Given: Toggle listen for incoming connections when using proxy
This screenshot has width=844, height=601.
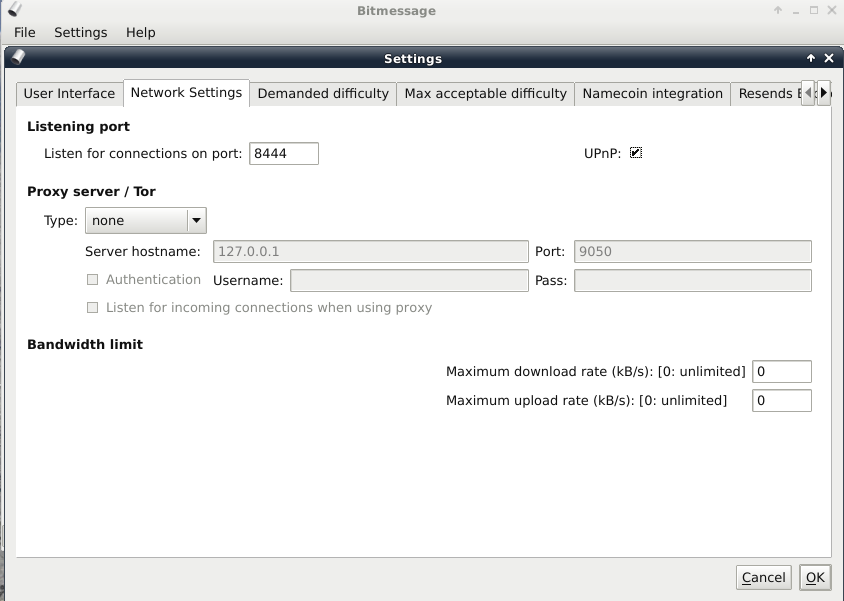Looking at the screenshot, I should point(93,308).
